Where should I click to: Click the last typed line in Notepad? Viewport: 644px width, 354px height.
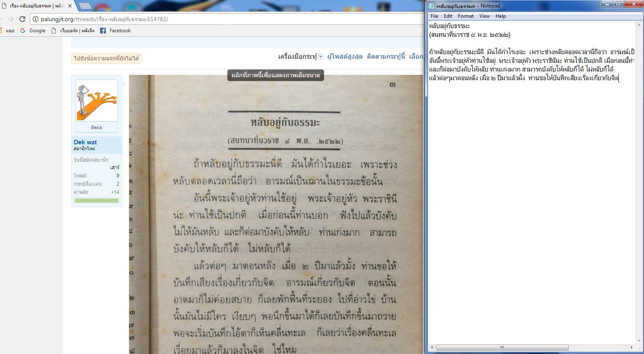tap(524, 78)
